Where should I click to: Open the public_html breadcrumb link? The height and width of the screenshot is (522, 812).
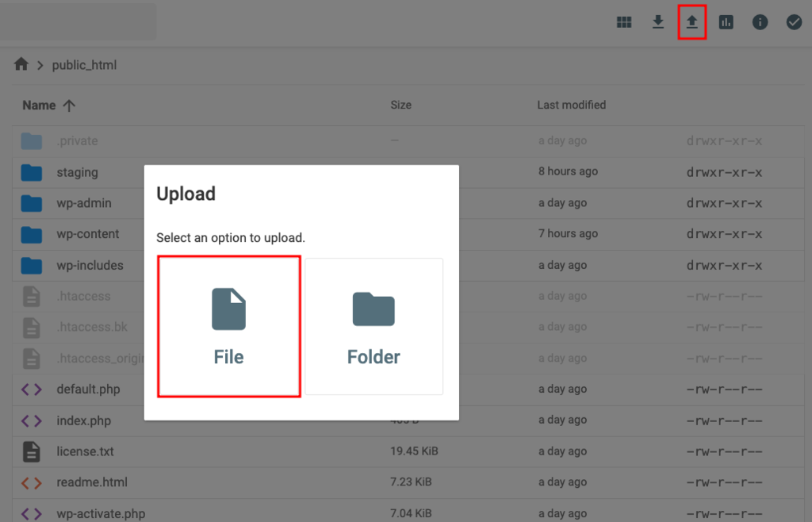point(84,64)
